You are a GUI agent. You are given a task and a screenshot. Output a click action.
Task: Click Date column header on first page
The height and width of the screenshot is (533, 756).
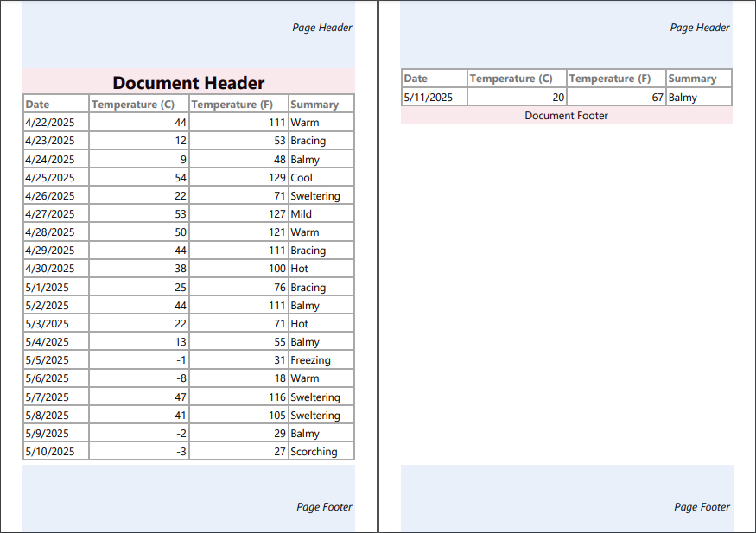[38, 105]
